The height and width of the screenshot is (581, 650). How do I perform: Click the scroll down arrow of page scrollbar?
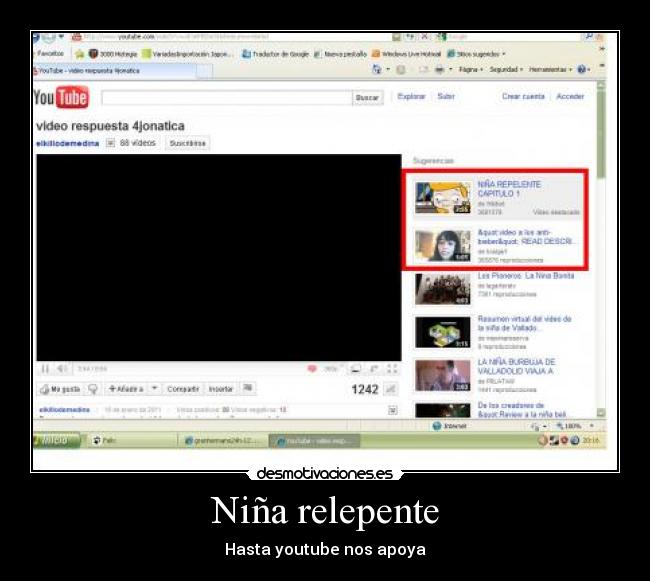[x=601, y=412]
